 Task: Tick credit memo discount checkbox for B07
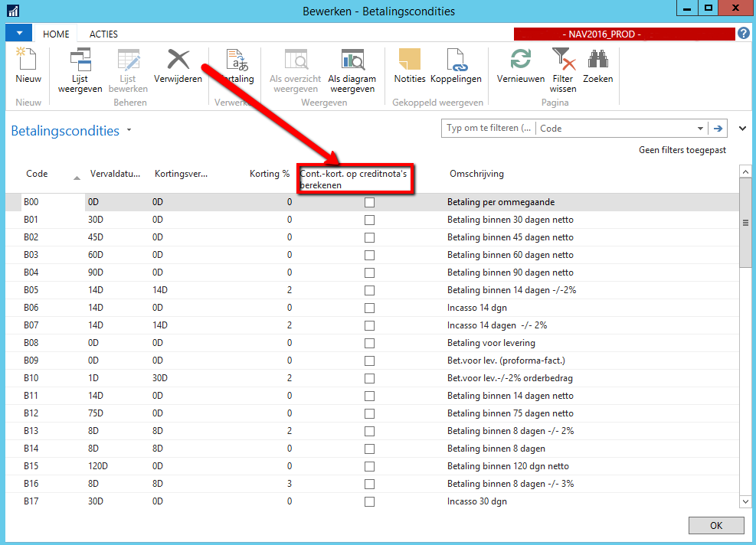[x=369, y=325]
